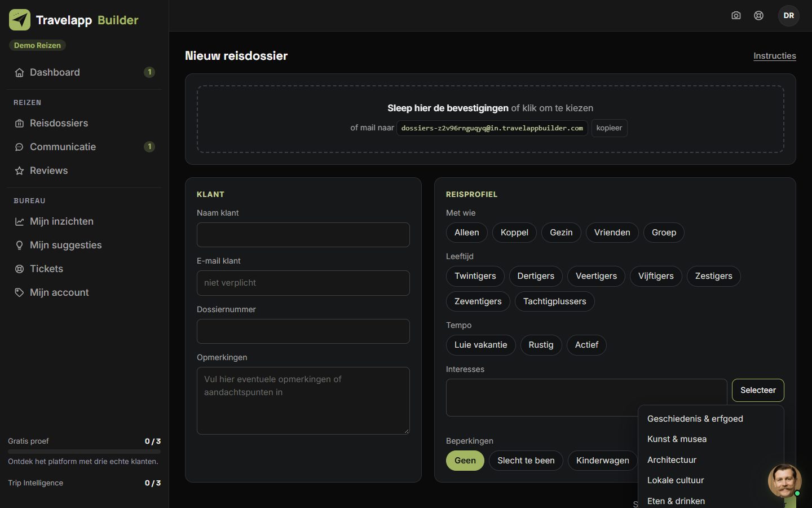Click the Opmerkingen text area
812x508 pixels.
coord(303,401)
